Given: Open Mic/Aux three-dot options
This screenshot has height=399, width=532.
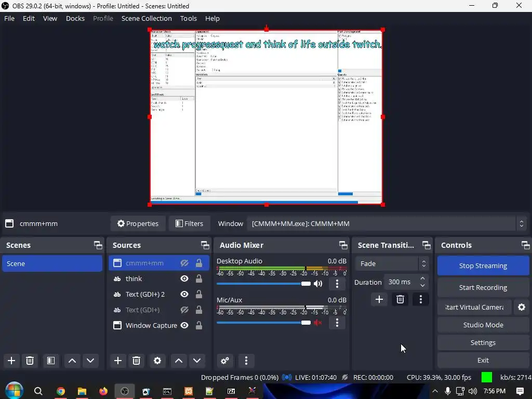Looking at the screenshot, I should click(x=337, y=323).
